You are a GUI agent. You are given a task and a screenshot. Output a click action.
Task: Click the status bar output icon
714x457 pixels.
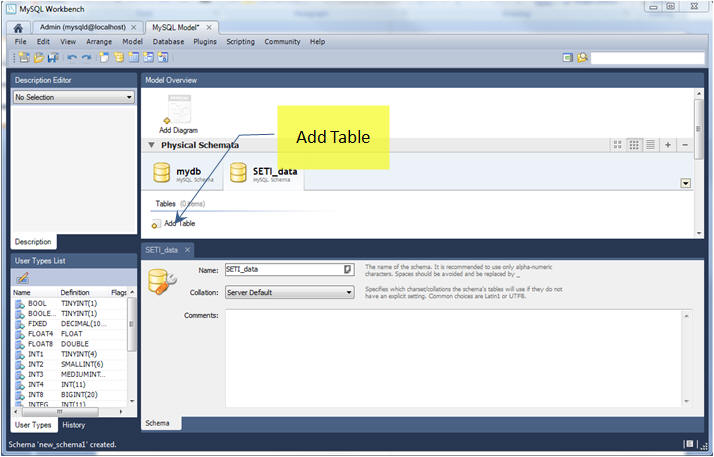[x=690, y=444]
